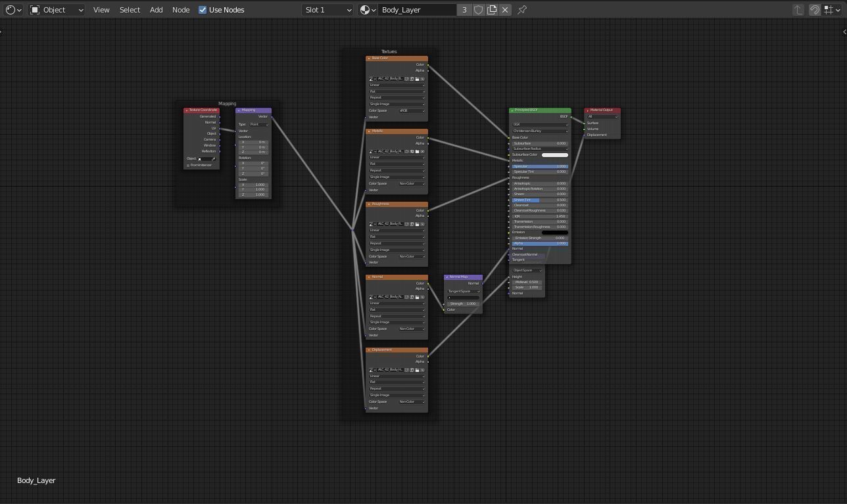This screenshot has height=504, width=847.
Task: Collapse the Principled BSDF node
Action: point(512,110)
